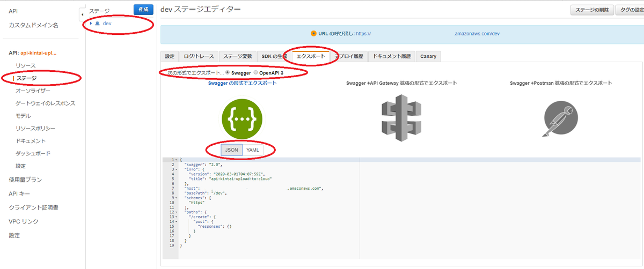Open リソースポリシー in sidebar
644x269 pixels.
[35, 128]
